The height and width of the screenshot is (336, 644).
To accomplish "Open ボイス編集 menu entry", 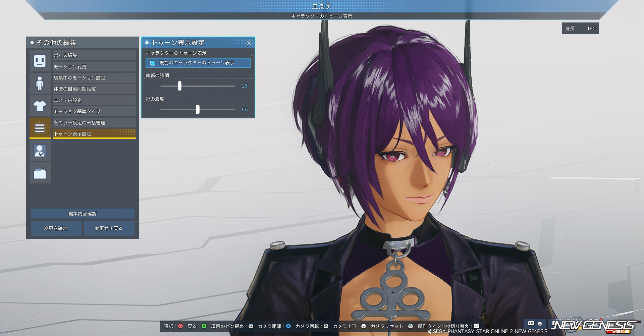I will 94,55.
